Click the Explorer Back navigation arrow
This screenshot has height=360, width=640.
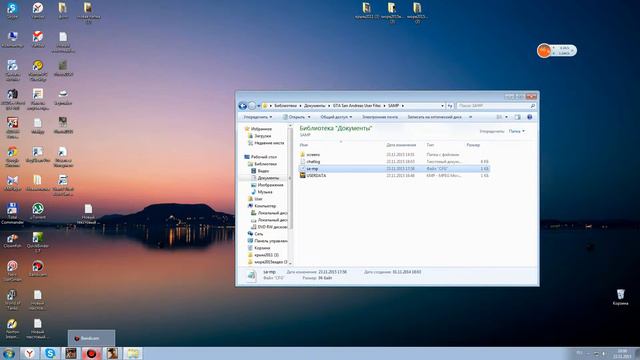242,106
